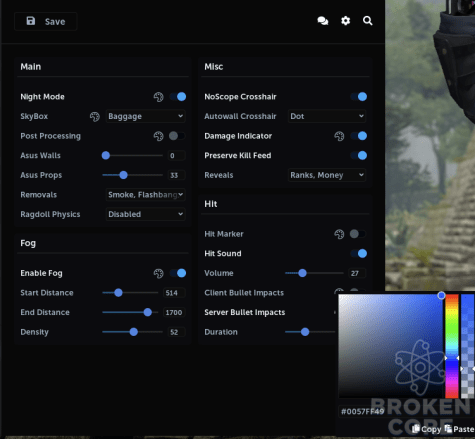Click the Fog Density slider handle

pos(134,332)
